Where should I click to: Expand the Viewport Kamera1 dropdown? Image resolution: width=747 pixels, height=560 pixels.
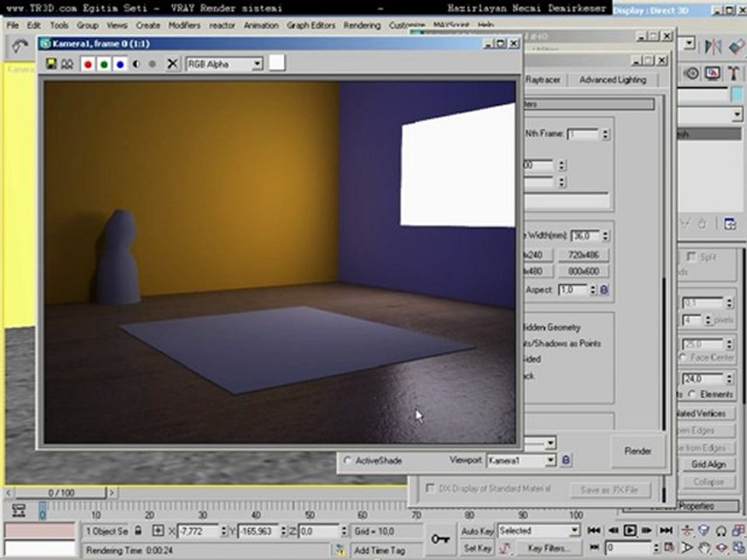click(521, 460)
